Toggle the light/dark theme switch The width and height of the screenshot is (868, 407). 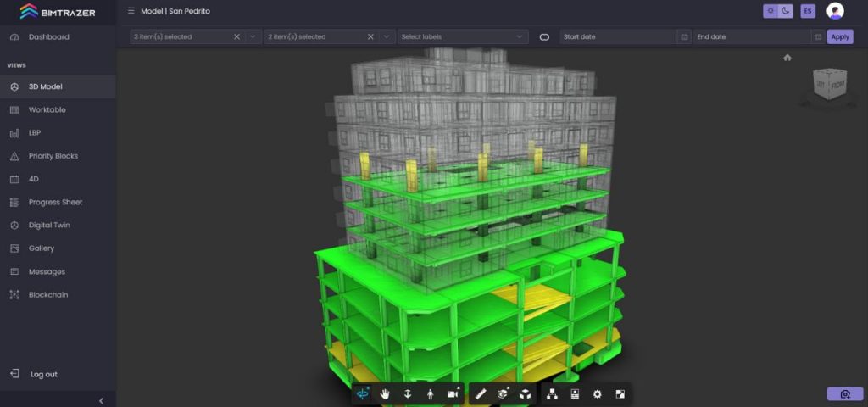point(777,11)
